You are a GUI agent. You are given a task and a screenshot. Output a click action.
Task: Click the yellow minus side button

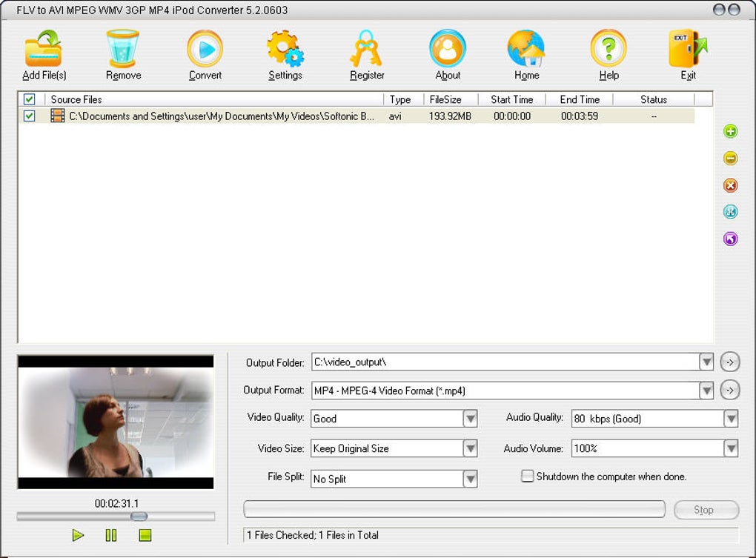click(x=731, y=158)
